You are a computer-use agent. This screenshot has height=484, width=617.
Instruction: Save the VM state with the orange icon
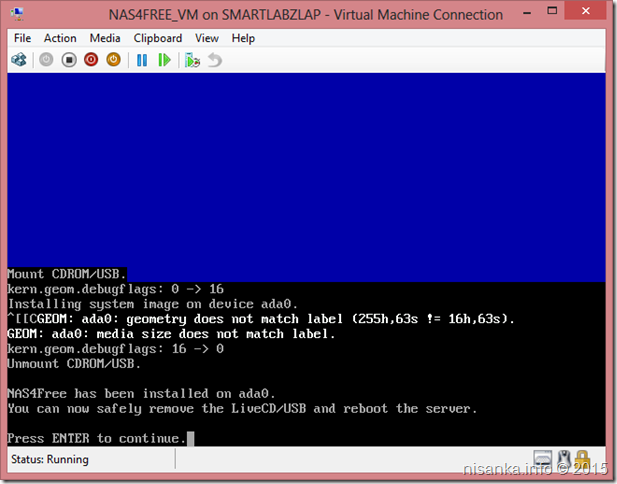tap(113, 60)
